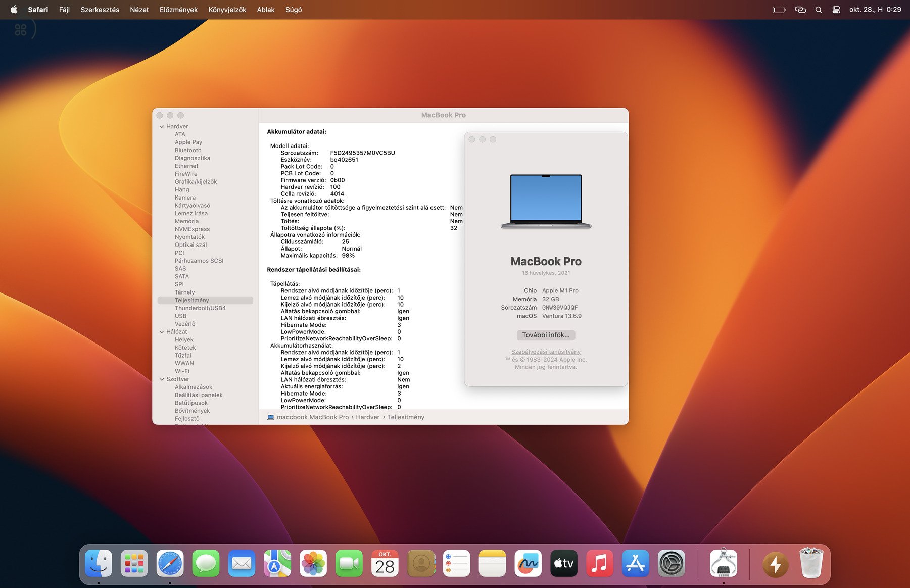Open Contacts app in dock
This screenshot has width=910, height=588.
click(421, 563)
